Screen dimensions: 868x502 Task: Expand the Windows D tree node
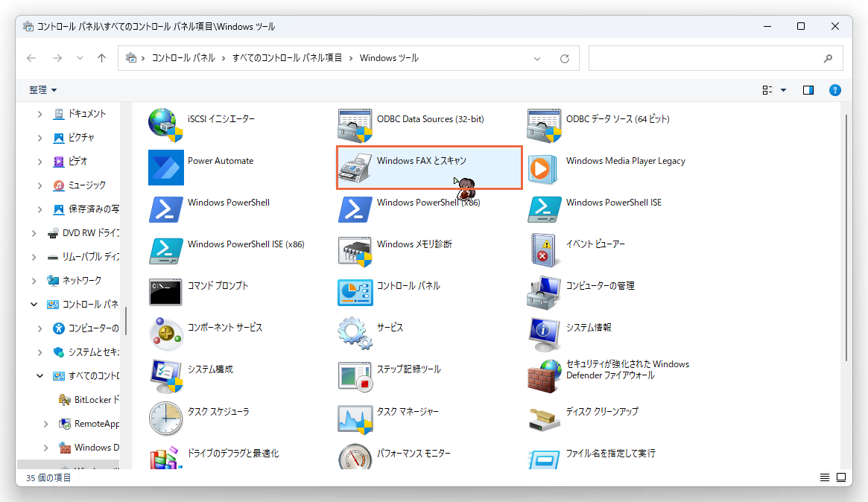[x=46, y=447]
